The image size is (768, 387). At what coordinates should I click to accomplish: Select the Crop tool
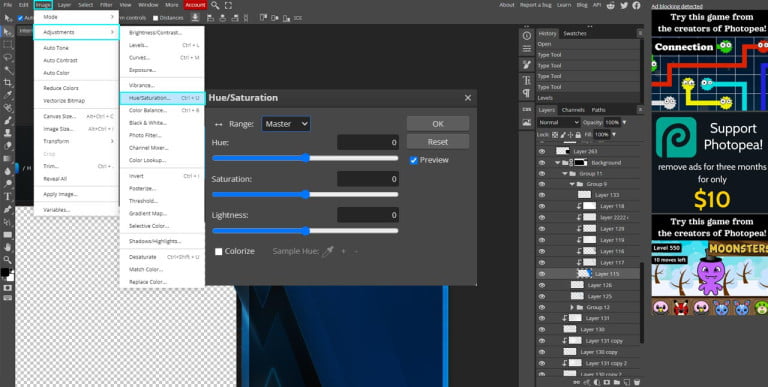[x=7, y=82]
